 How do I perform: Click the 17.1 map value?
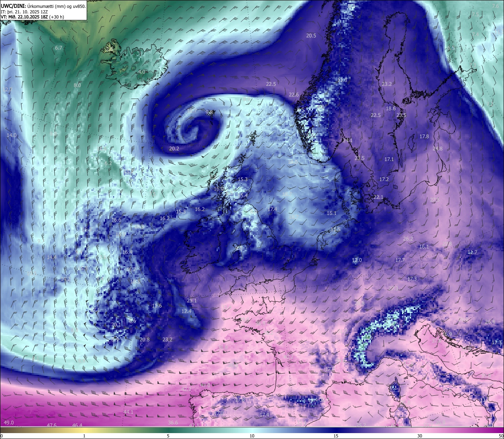coord(389,159)
